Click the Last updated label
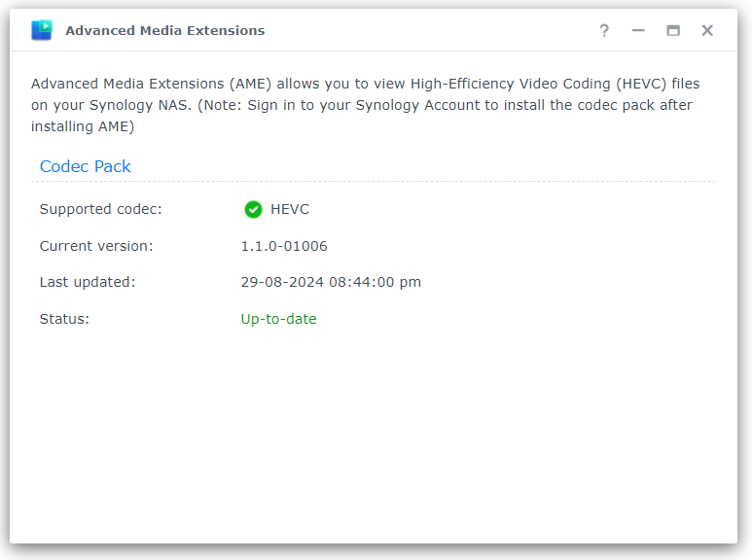 coord(88,282)
